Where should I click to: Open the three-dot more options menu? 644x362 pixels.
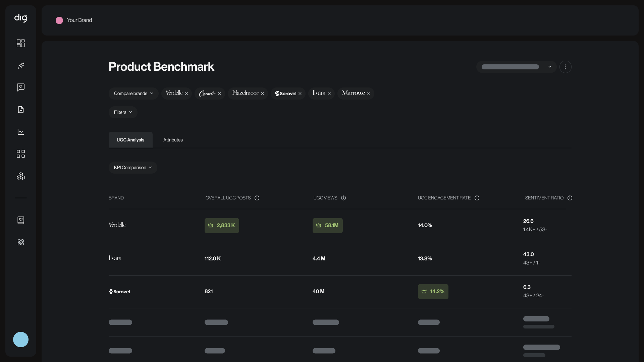(565, 67)
